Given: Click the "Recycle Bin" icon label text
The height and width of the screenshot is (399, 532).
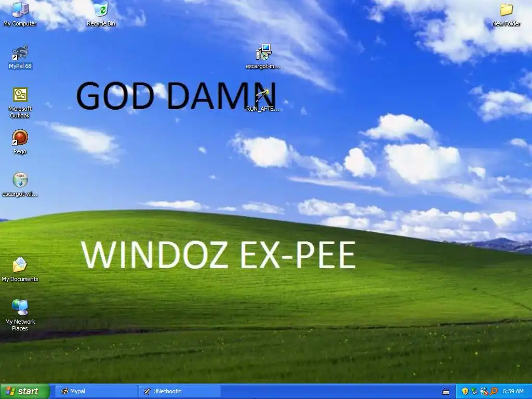Looking at the screenshot, I should tap(101, 23).
